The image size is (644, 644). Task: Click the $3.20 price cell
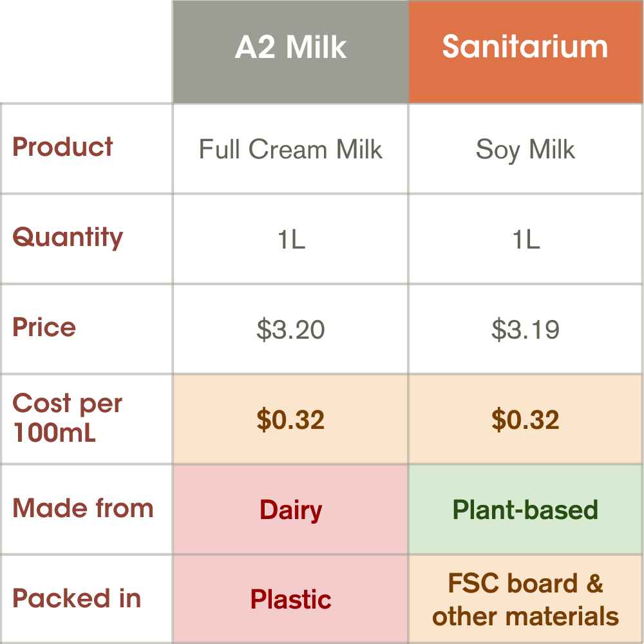pos(290,330)
